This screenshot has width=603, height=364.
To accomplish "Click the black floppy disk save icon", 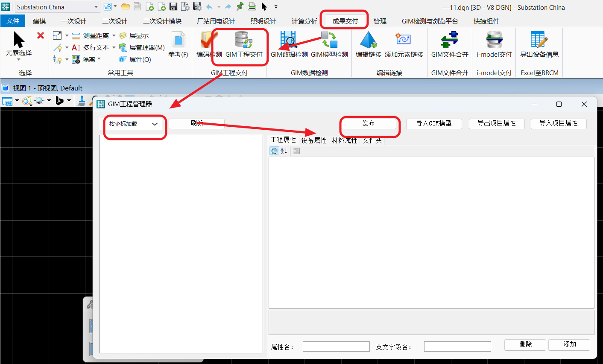I will click(x=173, y=7).
